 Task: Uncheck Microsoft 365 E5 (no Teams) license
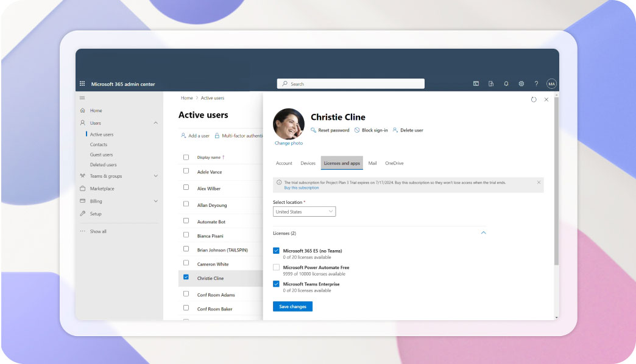276,250
